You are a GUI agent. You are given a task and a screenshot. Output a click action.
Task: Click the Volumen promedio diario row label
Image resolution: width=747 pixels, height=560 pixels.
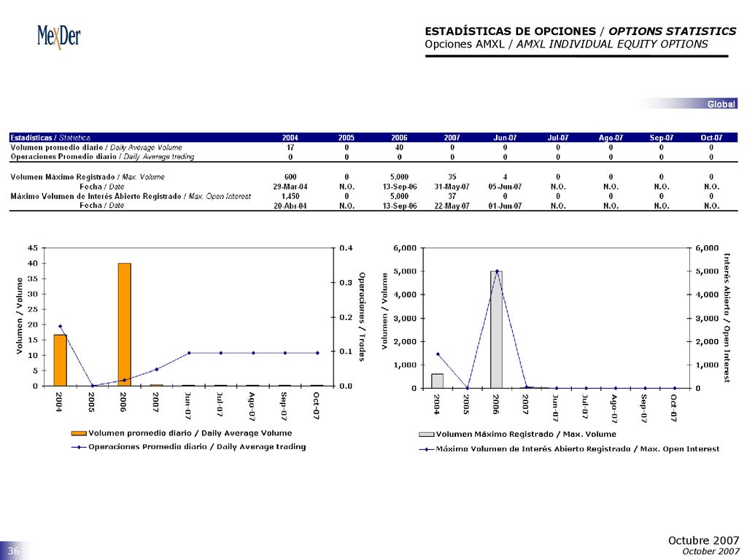[x=96, y=147]
